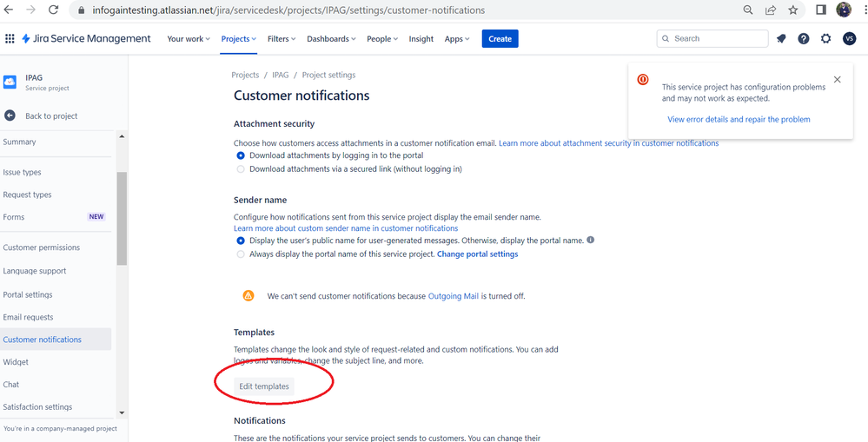Click the Jira Service Management logo
The width and height of the screenshot is (868, 442).
(x=86, y=39)
